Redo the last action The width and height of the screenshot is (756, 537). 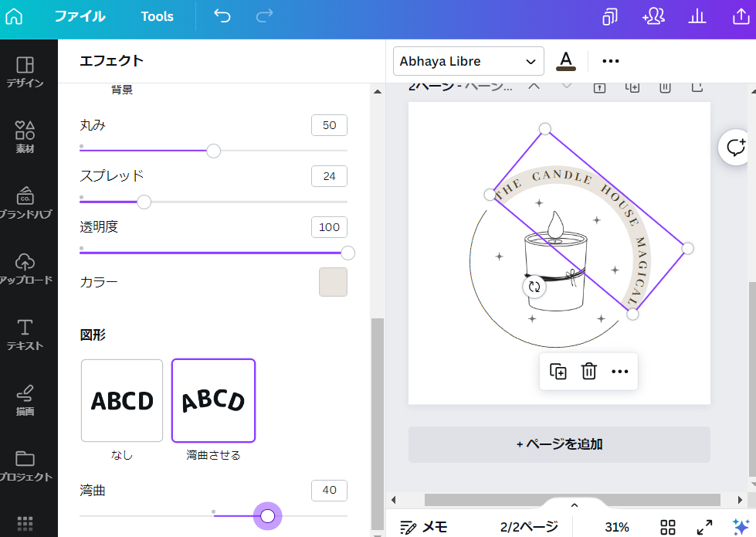[x=264, y=16]
